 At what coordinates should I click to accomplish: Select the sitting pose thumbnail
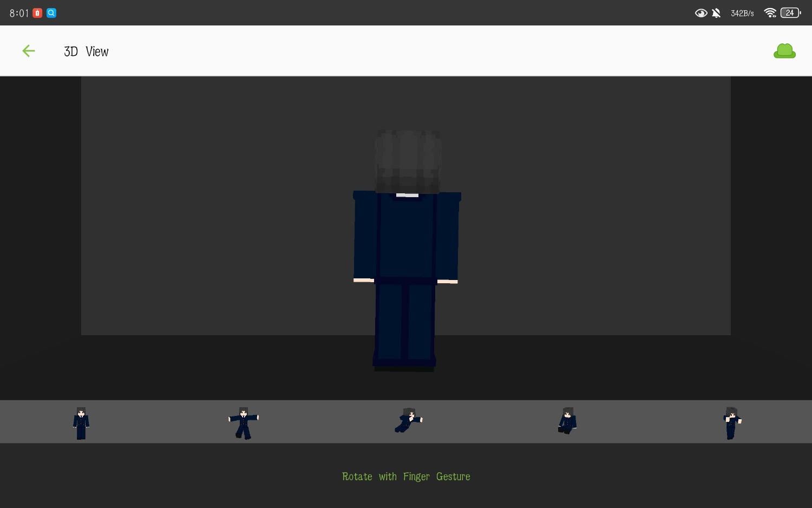pyautogui.click(x=567, y=421)
